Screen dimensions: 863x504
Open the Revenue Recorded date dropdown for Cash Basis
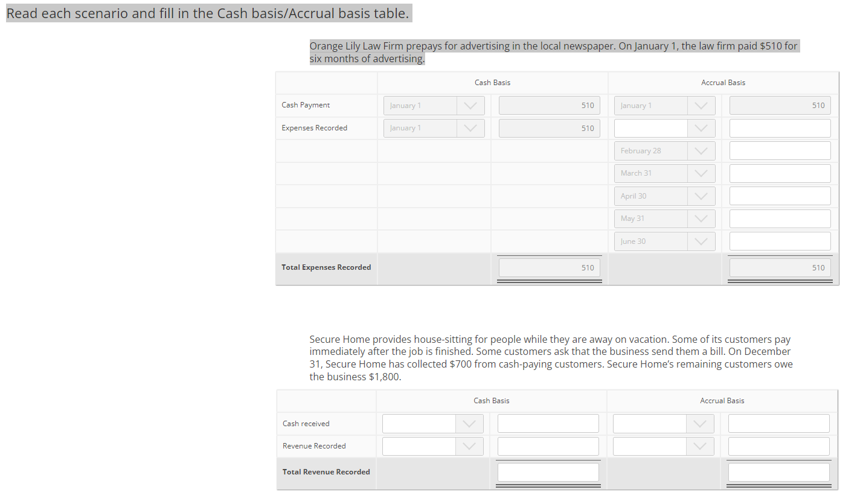click(x=469, y=445)
